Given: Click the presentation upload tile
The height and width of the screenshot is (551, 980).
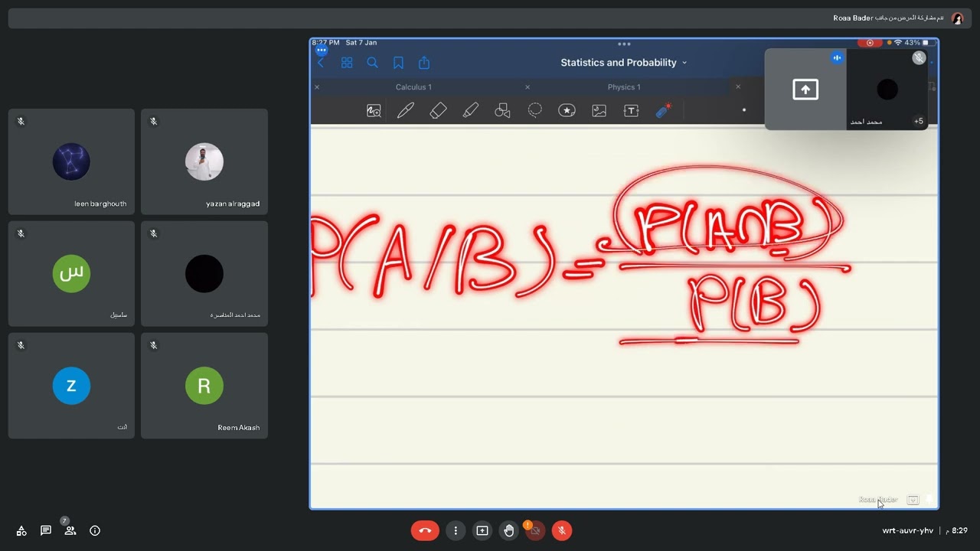Looking at the screenshot, I should tap(805, 90).
